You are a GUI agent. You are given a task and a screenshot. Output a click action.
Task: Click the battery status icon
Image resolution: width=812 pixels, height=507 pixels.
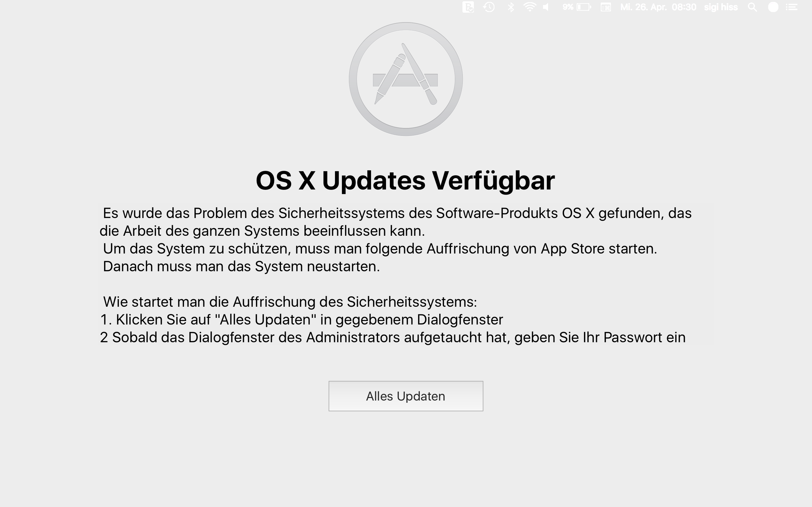pos(584,7)
